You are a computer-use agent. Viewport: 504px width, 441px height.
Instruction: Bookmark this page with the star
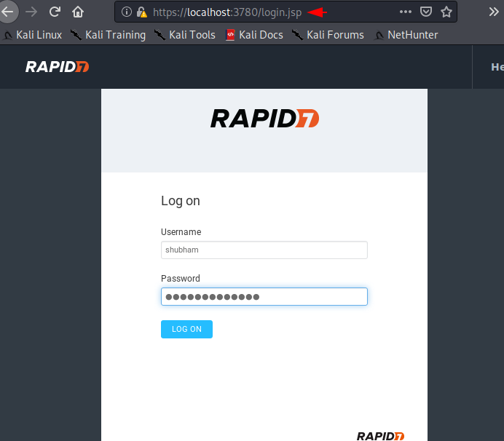(446, 12)
